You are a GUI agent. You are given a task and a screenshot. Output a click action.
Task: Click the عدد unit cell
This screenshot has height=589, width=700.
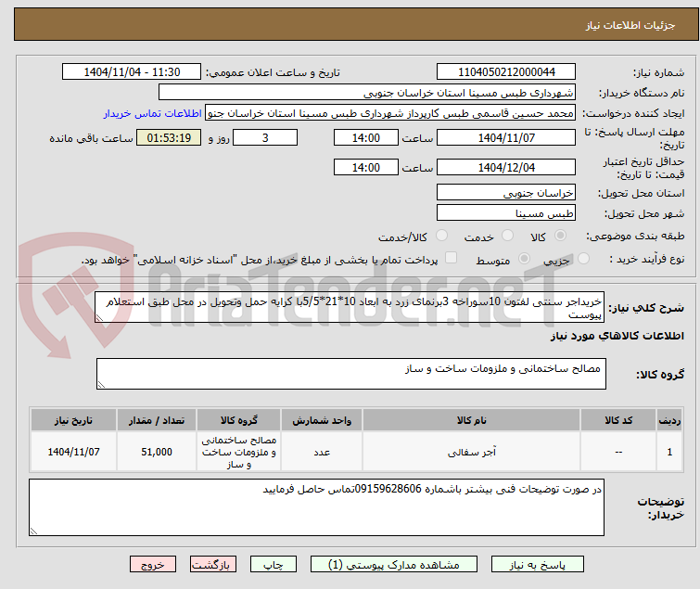[322, 452]
